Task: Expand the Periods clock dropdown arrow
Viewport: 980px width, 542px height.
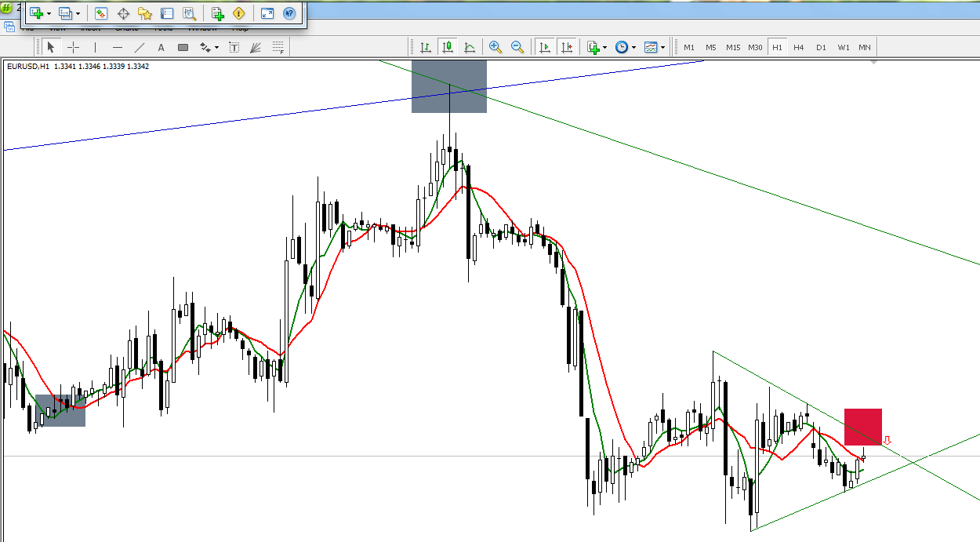Action: pos(633,48)
